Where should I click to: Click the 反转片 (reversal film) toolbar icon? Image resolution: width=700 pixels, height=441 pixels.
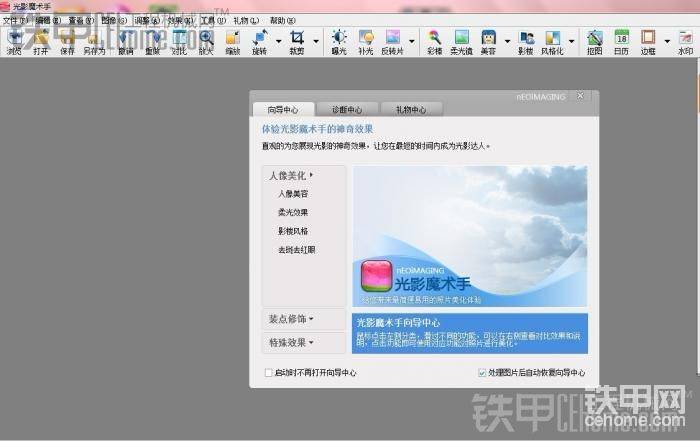[392, 42]
